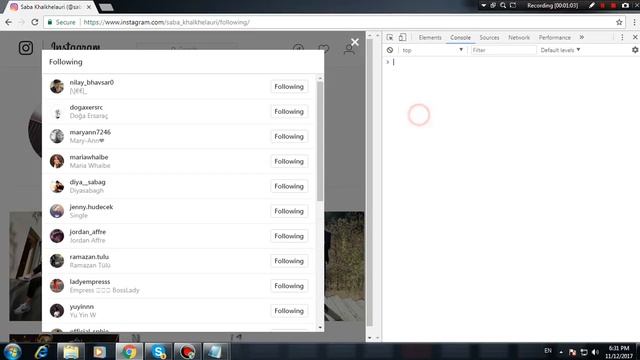Screen dimensions: 640x360
Task: Open Skype from the taskbar
Action: (158, 351)
